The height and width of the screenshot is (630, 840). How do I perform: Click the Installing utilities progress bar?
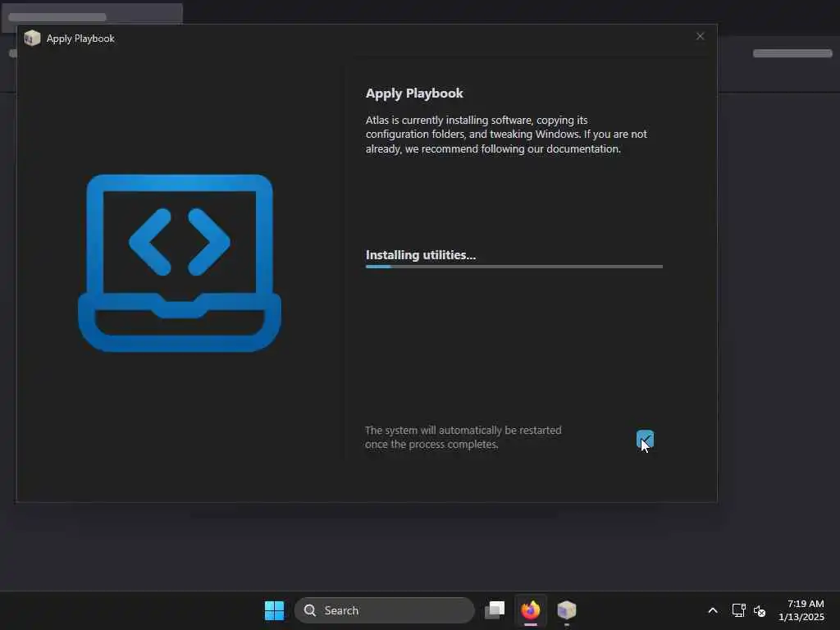pos(514,267)
